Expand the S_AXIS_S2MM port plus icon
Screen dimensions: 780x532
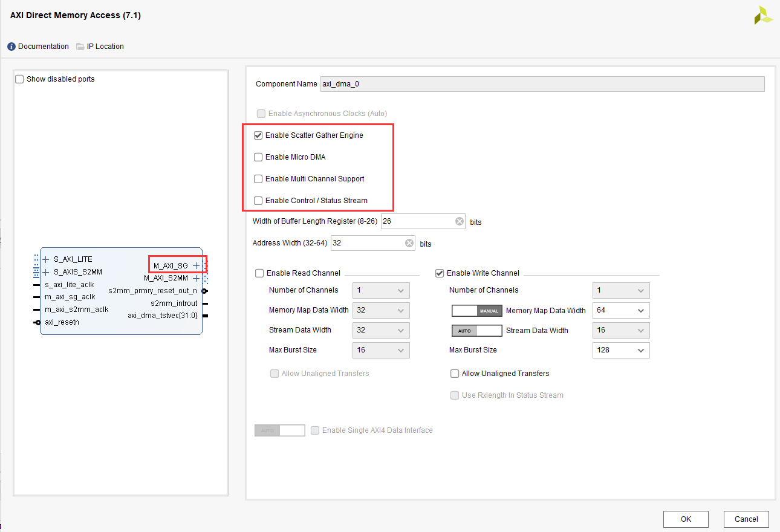pos(46,272)
